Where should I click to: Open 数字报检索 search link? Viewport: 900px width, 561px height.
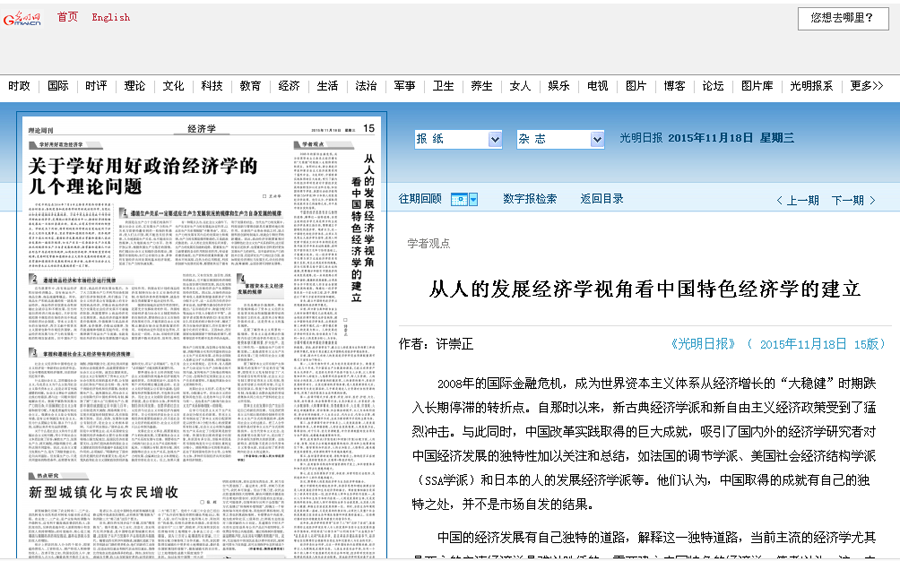(529, 199)
